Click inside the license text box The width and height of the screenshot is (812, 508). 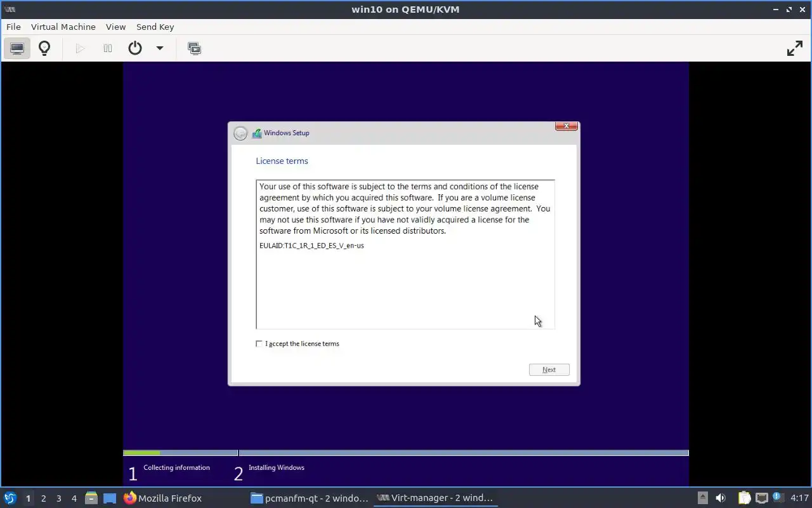tap(405, 254)
